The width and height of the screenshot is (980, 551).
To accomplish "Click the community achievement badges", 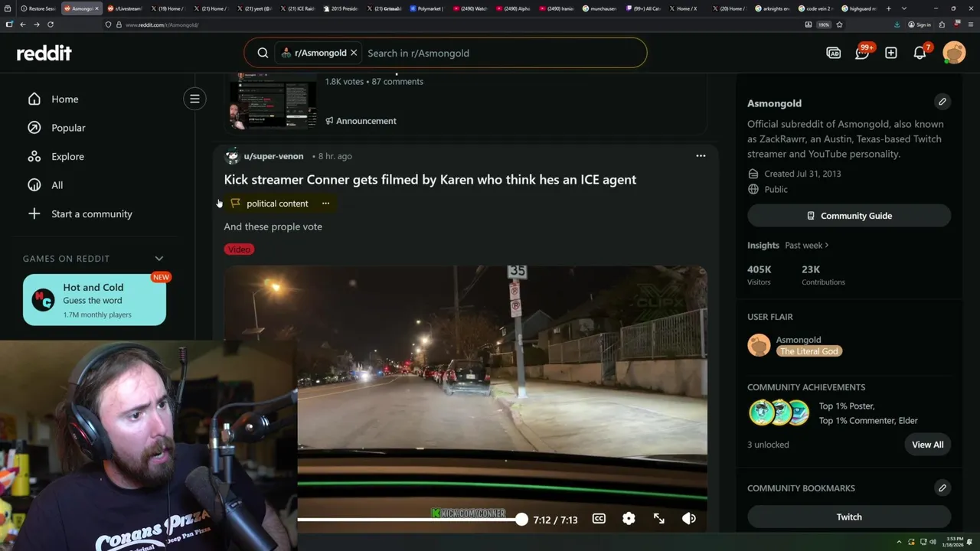I will point(779,412).
